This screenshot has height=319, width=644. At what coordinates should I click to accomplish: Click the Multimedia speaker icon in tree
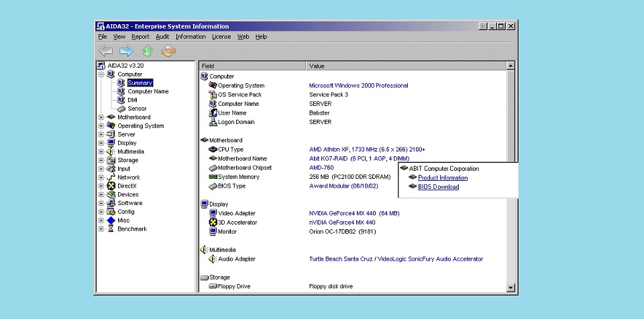tap(111, 151)
